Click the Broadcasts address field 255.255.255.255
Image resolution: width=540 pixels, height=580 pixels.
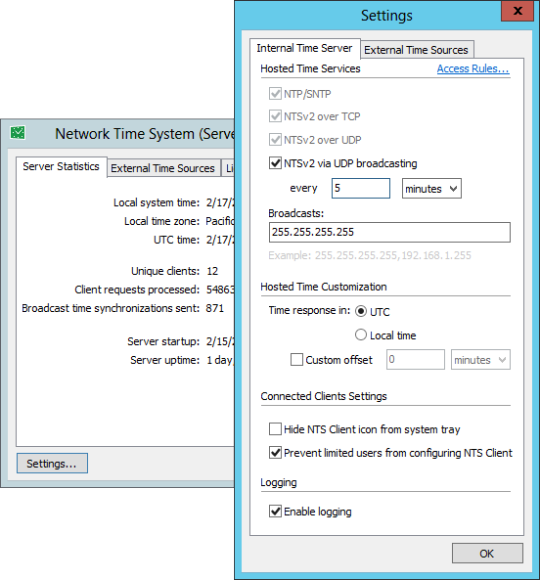tap(389, 232)
